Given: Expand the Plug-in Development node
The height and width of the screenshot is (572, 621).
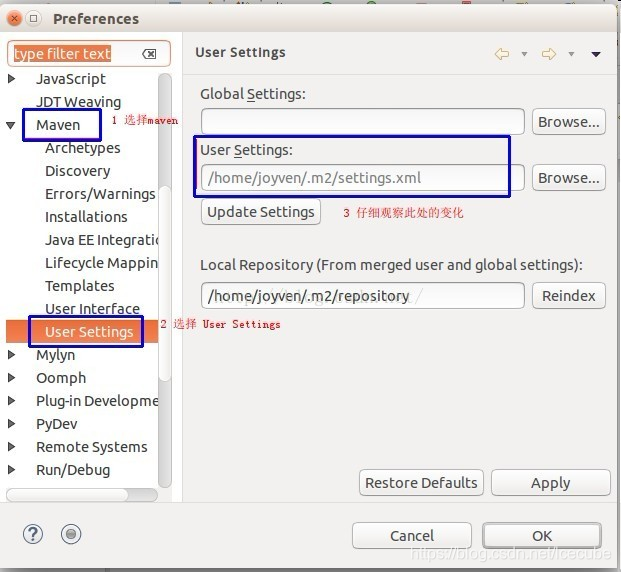Looking at the screenshot, I should [x=11, y=400].
